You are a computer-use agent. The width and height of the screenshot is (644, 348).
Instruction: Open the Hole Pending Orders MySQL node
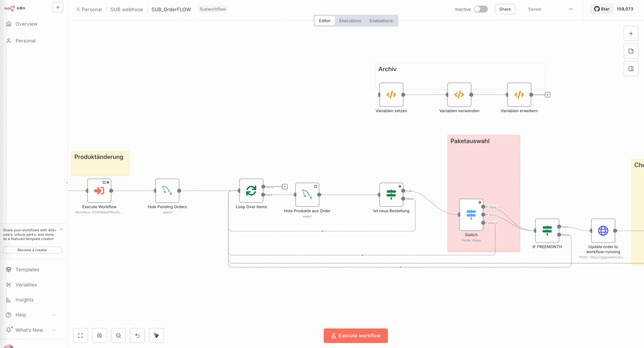pos(167,191)
